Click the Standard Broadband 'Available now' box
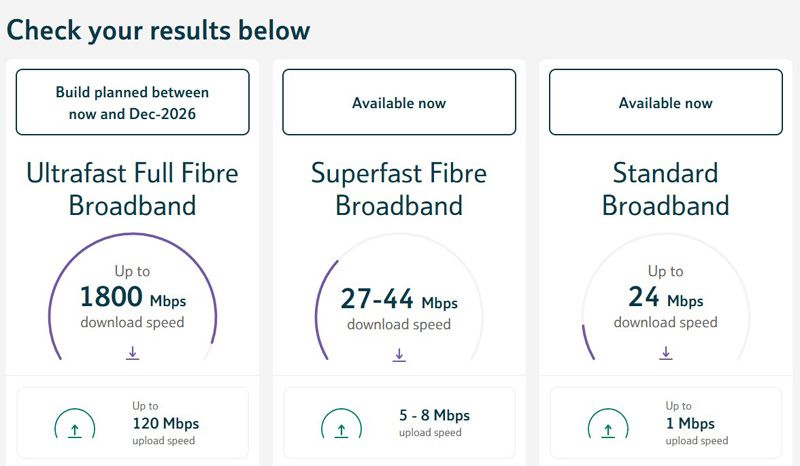Screen dimensions: 800x466 666,102
